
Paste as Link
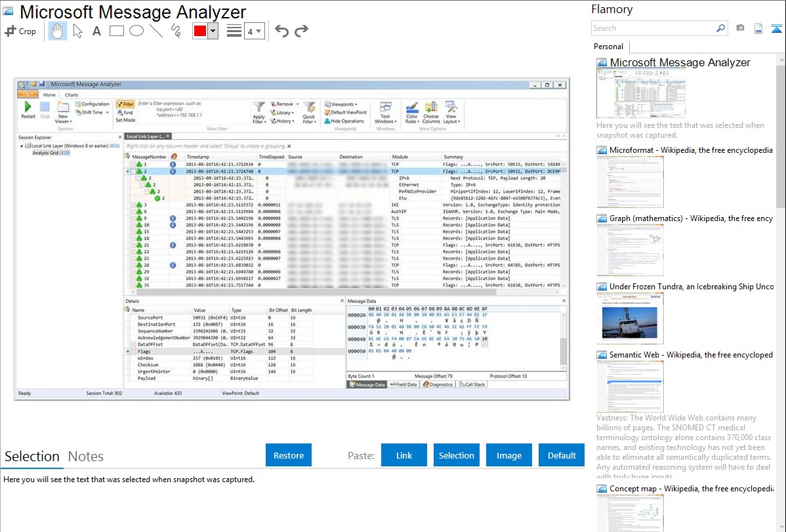[x=404, y=455]
